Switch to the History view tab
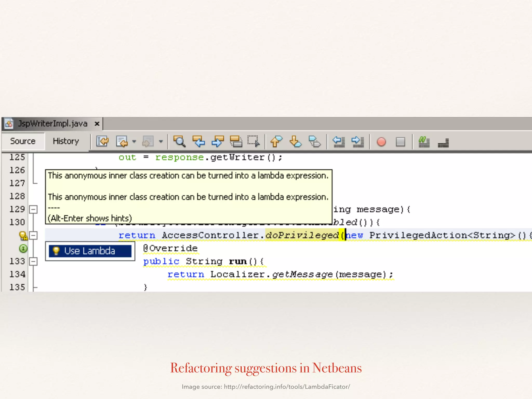 tap(66, 141)
